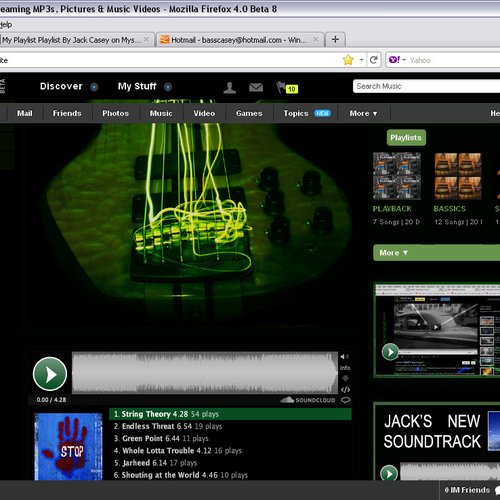Screen dimensions: 500x500
Task: Select track 4 Whole Lotta Trouble
Action: (230, 451)
